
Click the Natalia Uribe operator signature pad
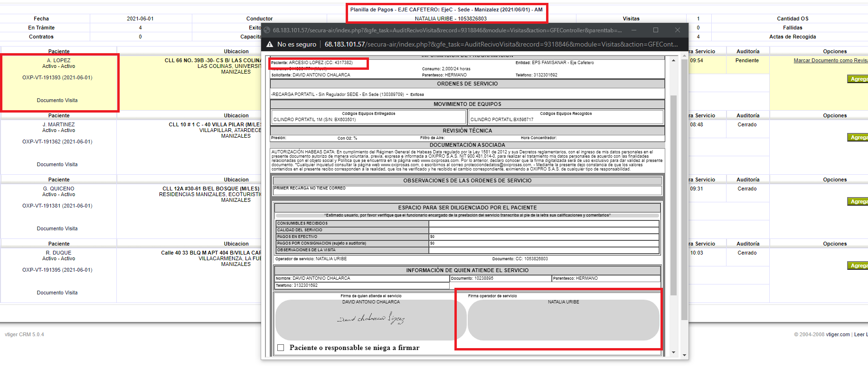pos(564,320)
